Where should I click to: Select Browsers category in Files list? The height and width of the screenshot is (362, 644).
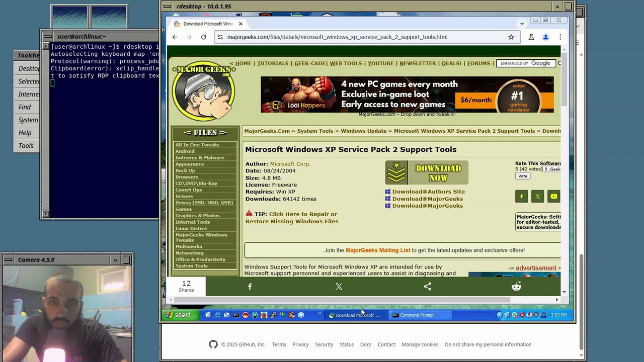coord(187,177)
